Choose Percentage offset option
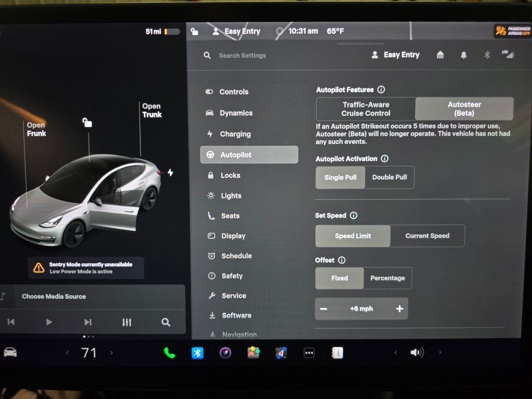The width and height of the screenshot is (532, 399). click(387, 278)
